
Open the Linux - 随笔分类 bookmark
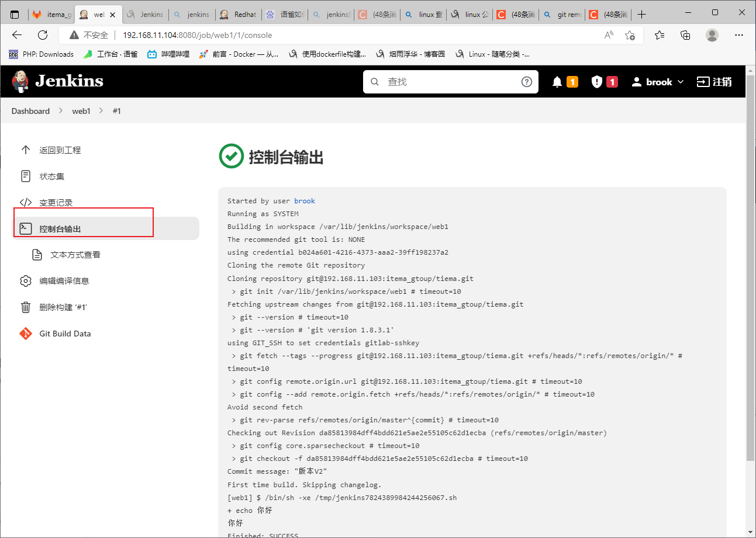[492, 54]
